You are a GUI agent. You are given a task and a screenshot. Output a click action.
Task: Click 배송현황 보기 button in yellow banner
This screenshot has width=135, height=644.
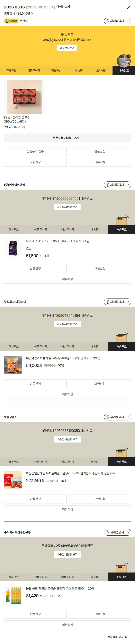coord(67,48)
